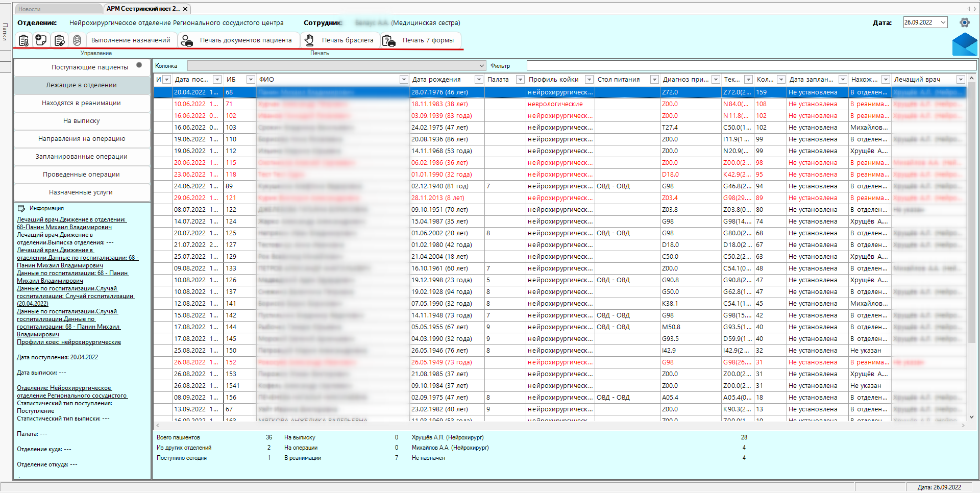Select Поступающие пациенты section
This screenshot has width=980, height=493.
[x=82, y=67]
